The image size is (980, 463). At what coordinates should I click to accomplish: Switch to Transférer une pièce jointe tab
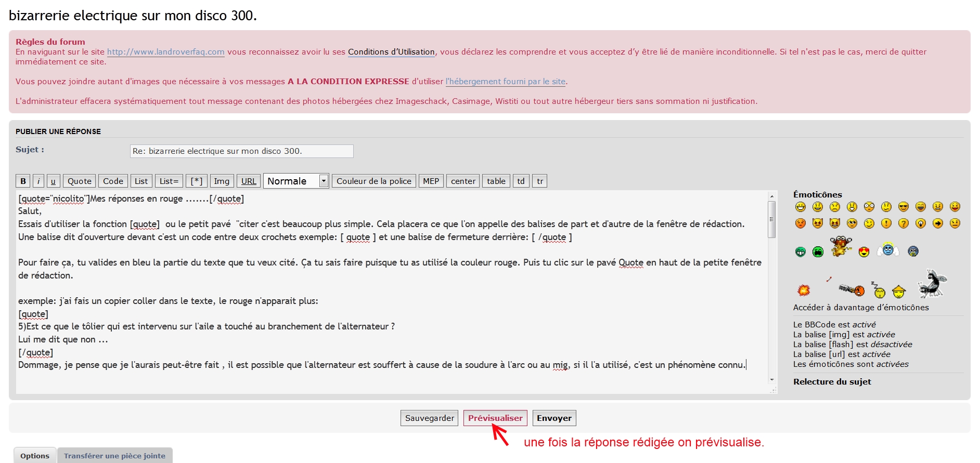114,456
